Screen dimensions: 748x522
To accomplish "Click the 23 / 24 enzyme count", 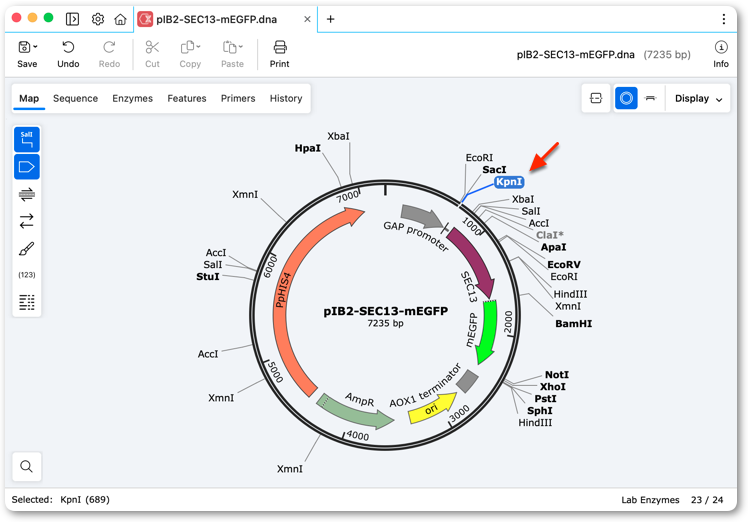I will tap(707, 500).
